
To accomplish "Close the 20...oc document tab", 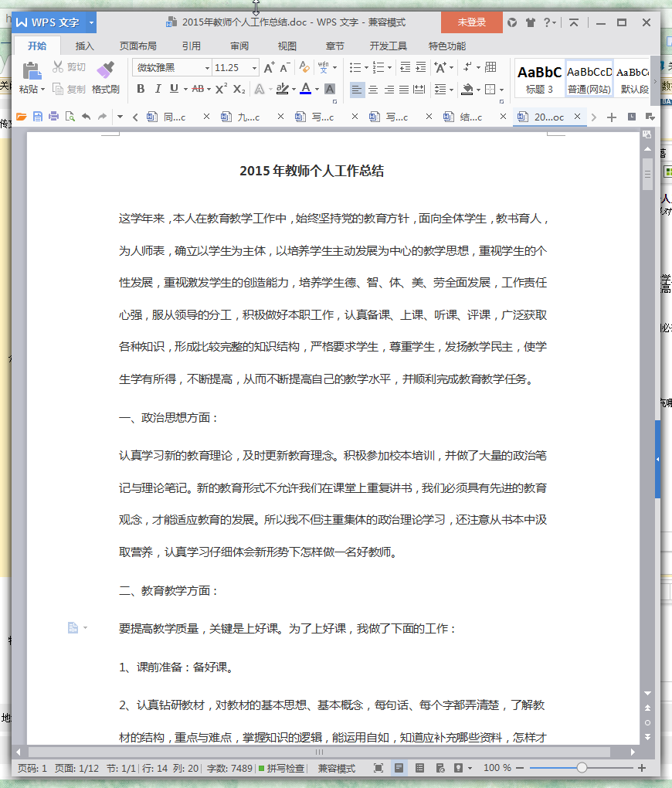I will 578,117.
